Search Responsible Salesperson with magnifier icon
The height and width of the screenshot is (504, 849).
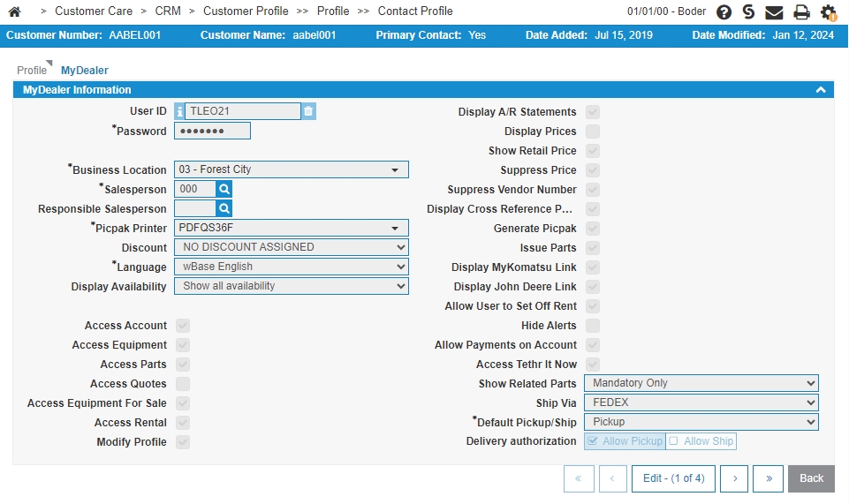point(224,208)
